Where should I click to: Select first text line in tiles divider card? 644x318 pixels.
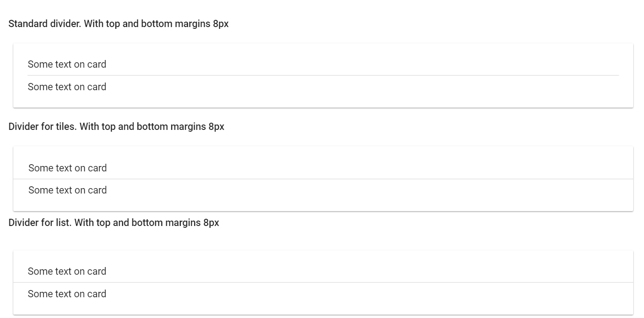(68, 168)
